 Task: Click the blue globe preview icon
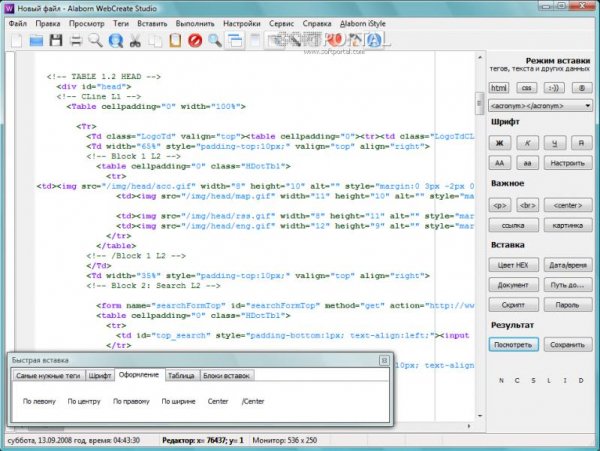116,40
